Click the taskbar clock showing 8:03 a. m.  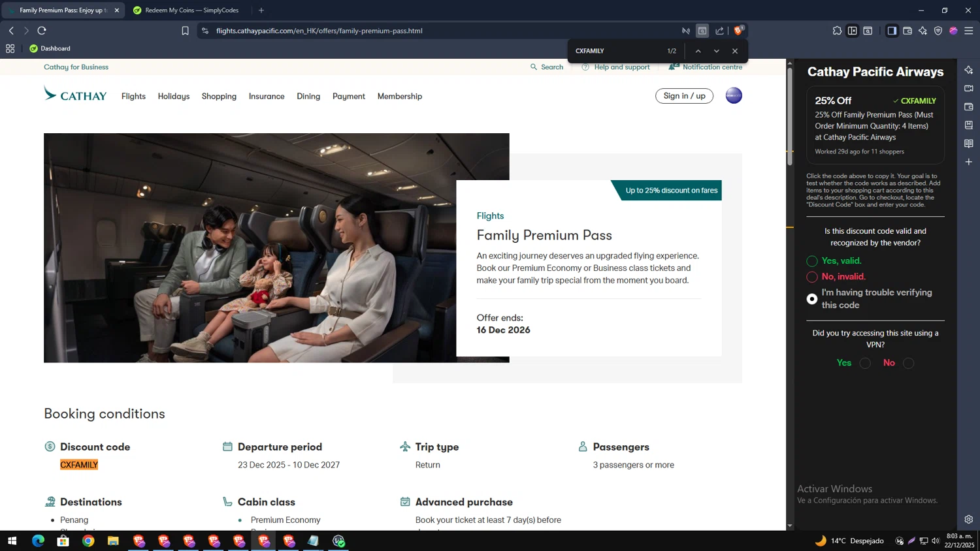tap(960, 541)
